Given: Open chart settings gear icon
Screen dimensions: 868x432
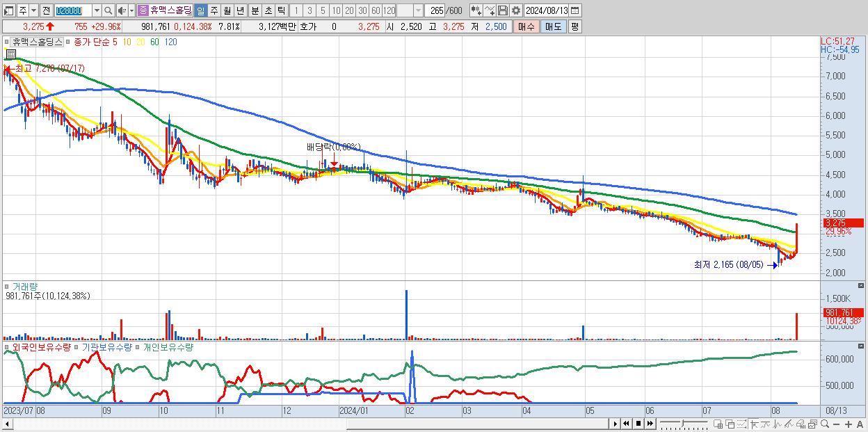Looking at the screenshot, I should click(x=515, y=10).
